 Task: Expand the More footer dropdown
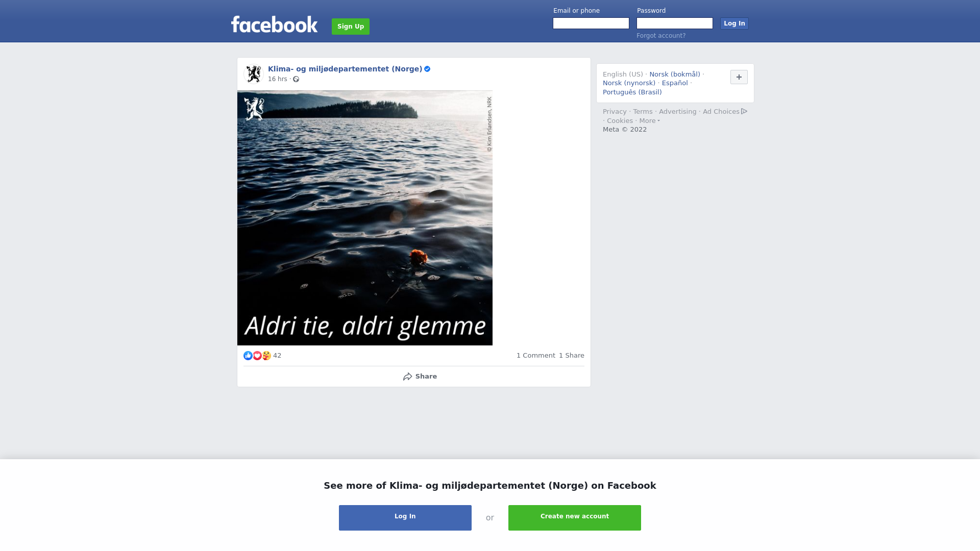tap(649, 121)
